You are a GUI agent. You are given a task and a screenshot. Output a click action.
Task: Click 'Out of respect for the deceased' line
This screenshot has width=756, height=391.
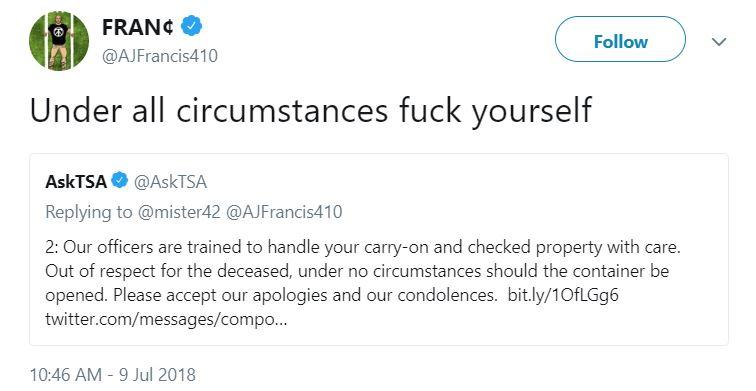pyautogui.click(x=169, y=271)
